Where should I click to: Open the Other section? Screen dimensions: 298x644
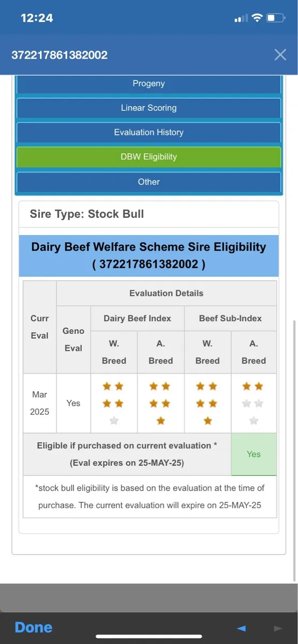tap(149, 182)
